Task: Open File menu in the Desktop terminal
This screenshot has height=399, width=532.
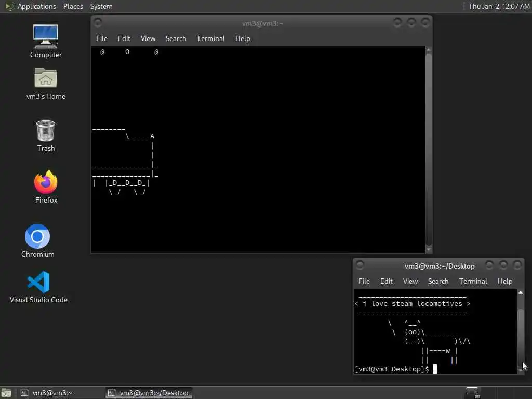Action: point(364,281)
